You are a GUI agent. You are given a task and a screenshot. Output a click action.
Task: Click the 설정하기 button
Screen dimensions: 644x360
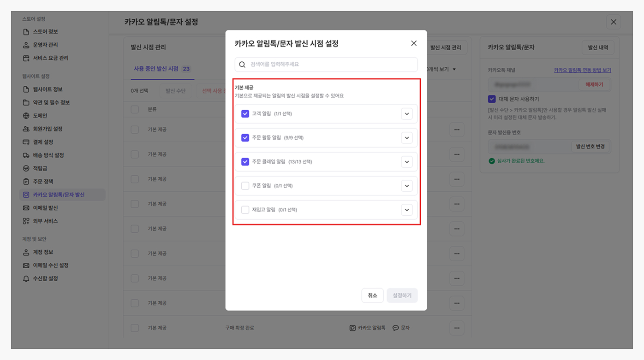[402, 295]
